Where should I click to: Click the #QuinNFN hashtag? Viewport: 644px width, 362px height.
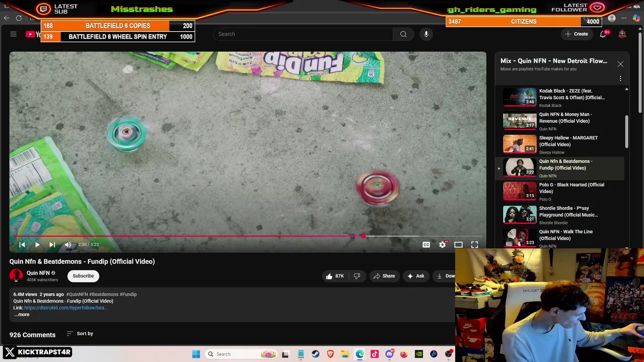click(77, 295)
